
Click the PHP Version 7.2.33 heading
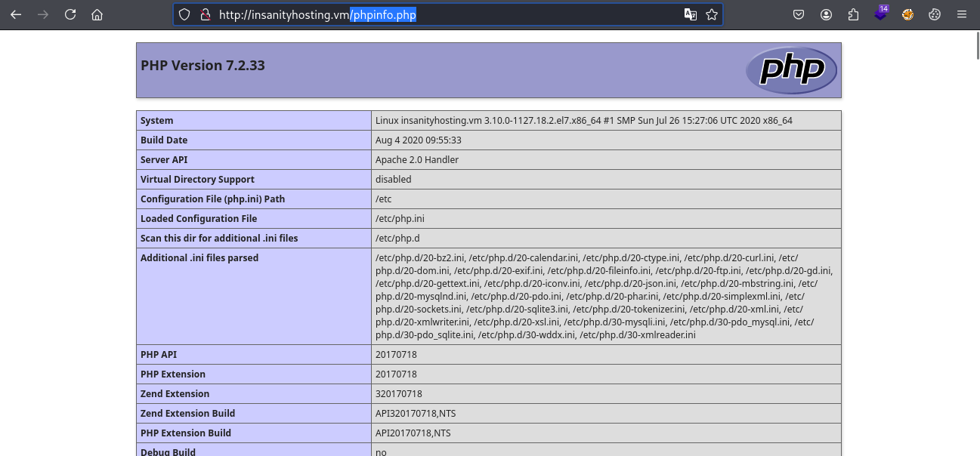[202, 66]
